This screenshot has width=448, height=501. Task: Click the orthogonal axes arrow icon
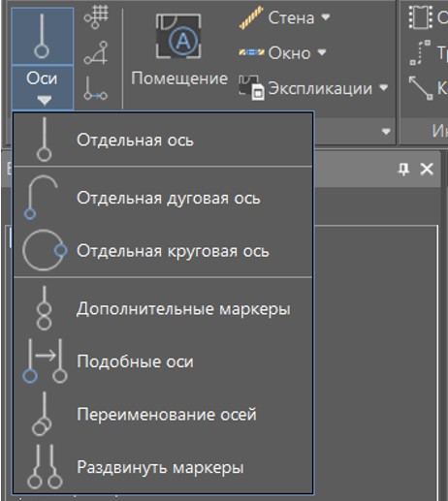point(95,88)
